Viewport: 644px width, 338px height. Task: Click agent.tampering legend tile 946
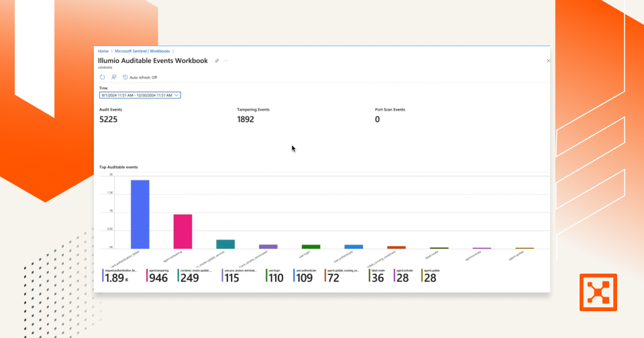pyautogui.click(x=157, y=276)
